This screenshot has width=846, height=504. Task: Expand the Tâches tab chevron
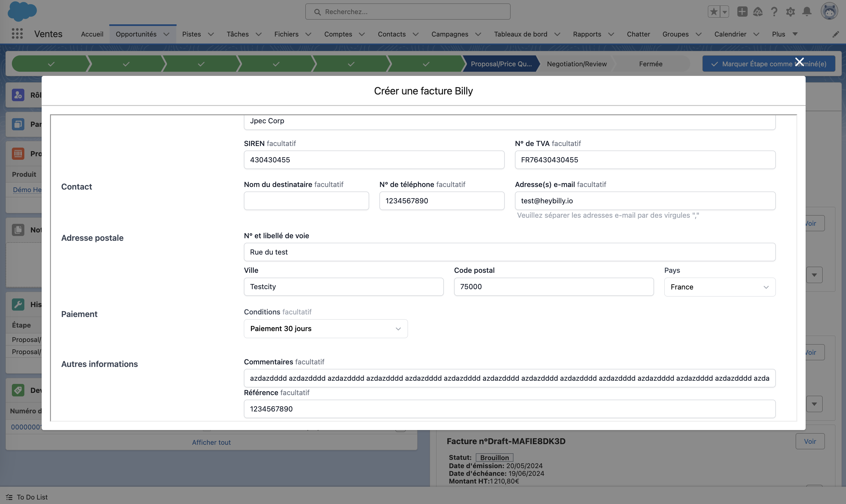[258, 34]
